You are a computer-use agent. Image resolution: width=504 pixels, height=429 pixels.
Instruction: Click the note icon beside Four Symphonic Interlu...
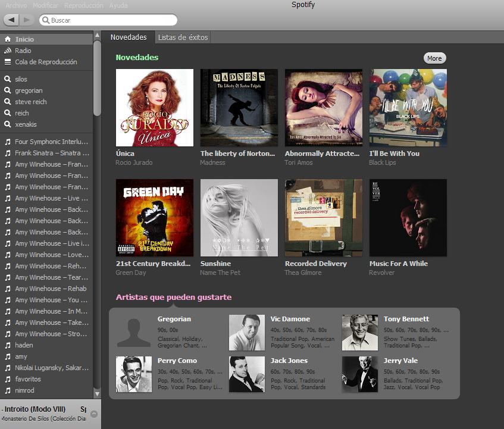click(8, 142)
